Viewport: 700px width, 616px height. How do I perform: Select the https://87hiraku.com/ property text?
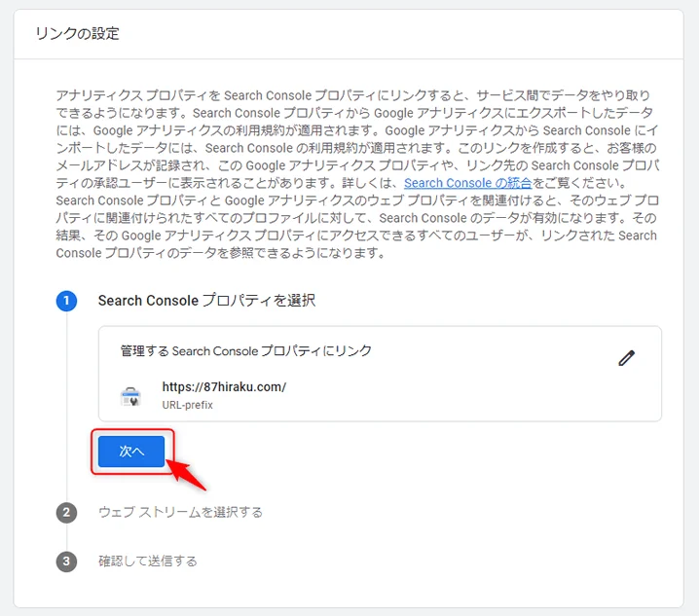[x=224, y=386]
